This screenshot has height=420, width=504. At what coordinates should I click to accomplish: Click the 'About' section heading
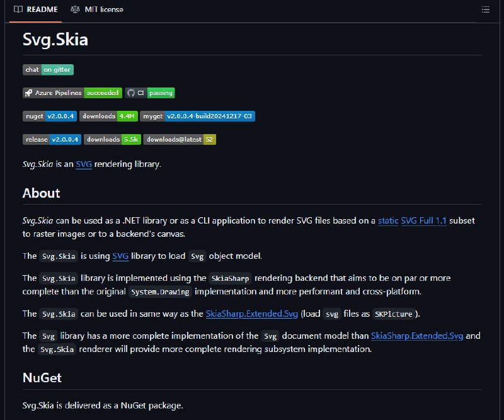[41, 193]
